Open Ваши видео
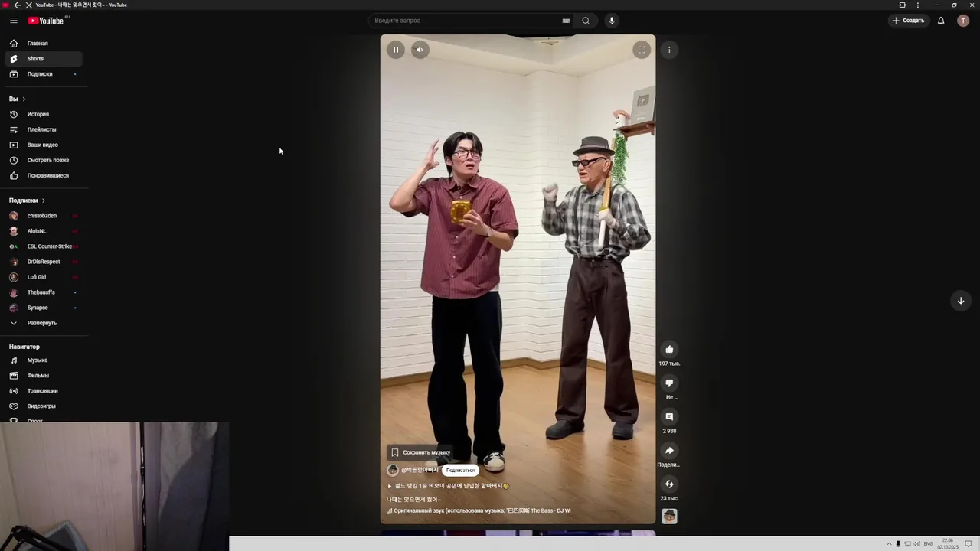980x551 pixels. click(x=44, y=145)
